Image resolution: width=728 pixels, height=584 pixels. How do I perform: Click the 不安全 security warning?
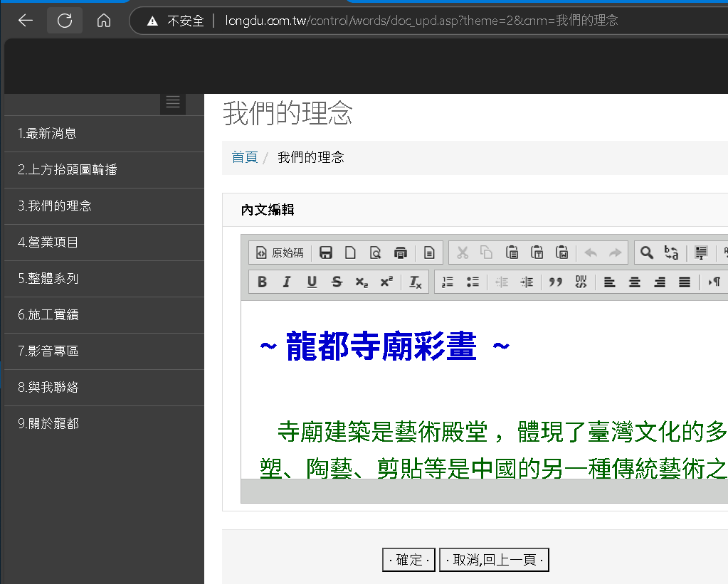pyautogui.click(x=176, y=21)
